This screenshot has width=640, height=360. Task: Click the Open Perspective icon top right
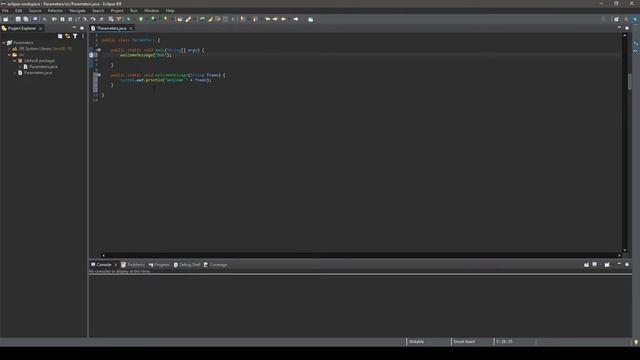(616, 19)
